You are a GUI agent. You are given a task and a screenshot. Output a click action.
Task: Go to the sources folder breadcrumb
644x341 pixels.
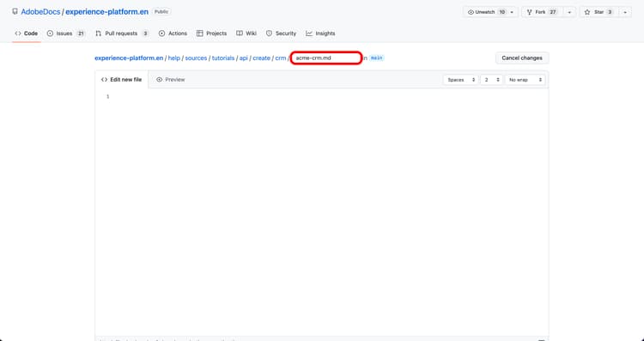(196, 58)
